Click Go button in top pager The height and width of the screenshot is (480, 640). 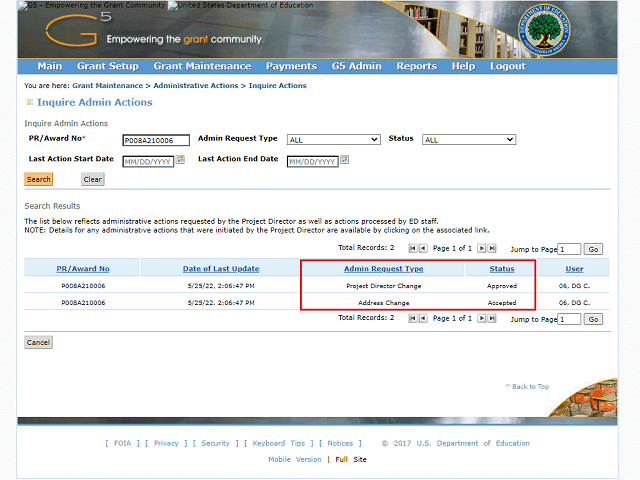tap(593, 249)
